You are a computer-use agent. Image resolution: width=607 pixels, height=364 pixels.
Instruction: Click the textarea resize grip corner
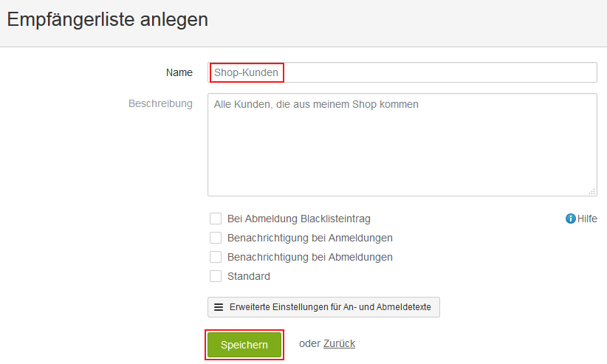[592, 192]
